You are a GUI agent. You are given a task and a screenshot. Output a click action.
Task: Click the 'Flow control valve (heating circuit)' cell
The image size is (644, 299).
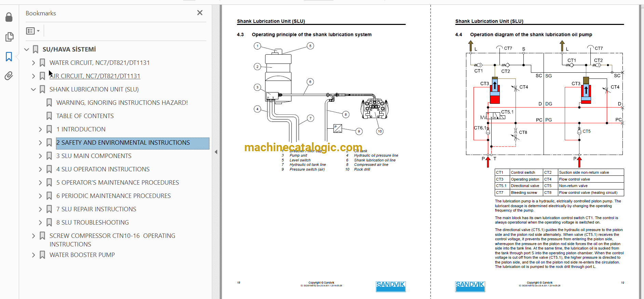pos(591,193)
